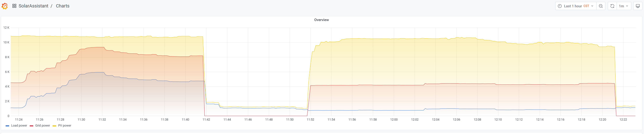This screenshot has height=134, width=644.
Task: Toggle the Load power series in legend
Action: coord(19,126)
